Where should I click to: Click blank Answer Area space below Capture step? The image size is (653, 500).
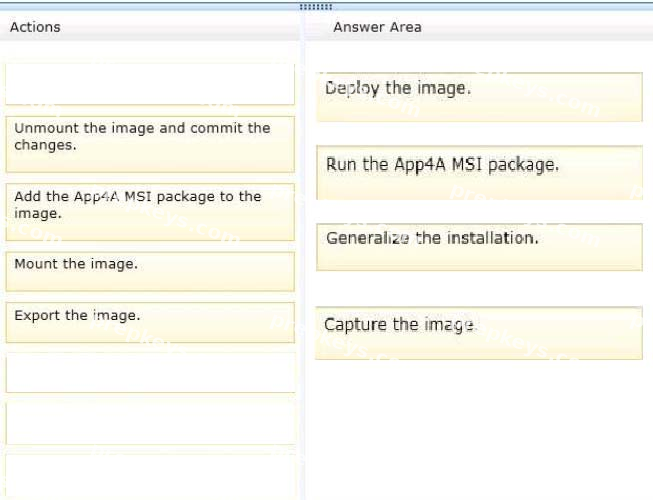tap(479, 429)
